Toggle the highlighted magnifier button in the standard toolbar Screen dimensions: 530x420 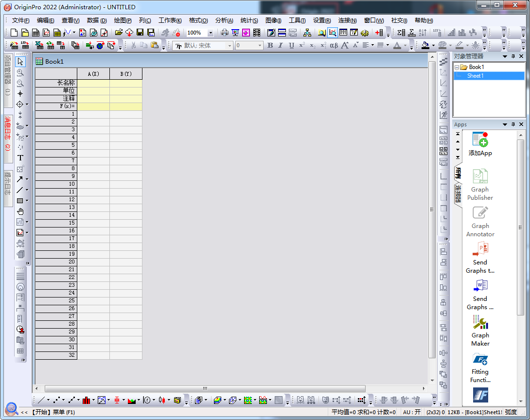pos(333,33)
